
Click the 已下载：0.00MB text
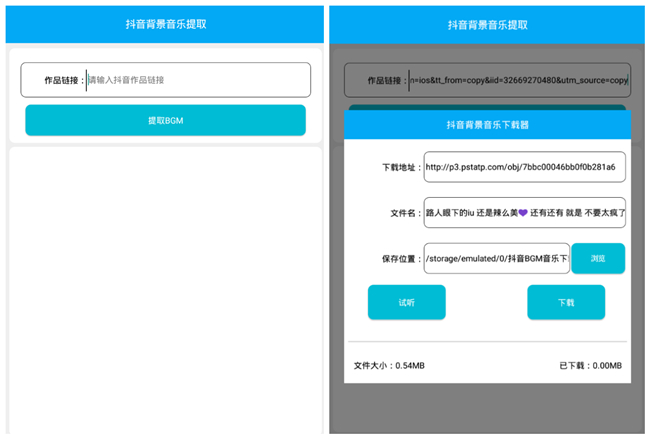[590, 366]
